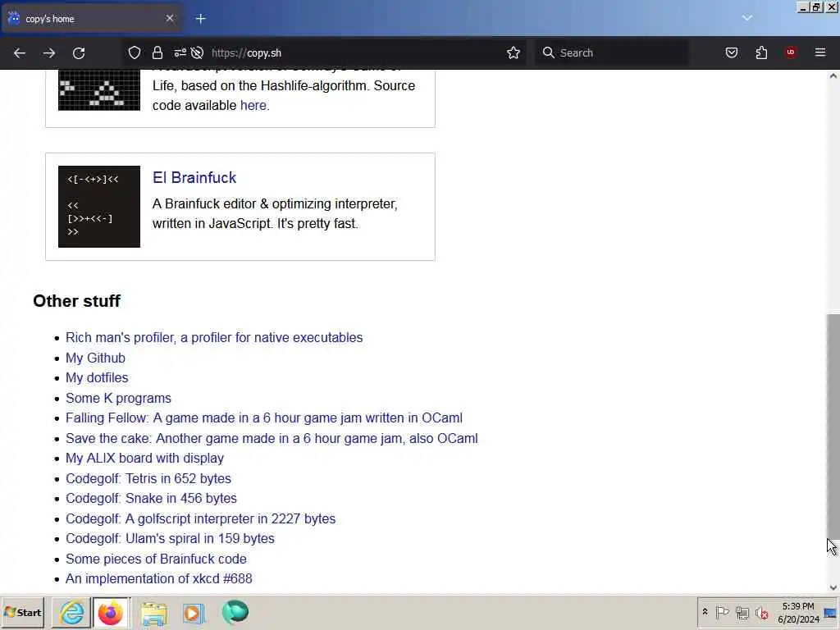
Task: Click the muted volume tray icon
Action: pyautogui.click(x=761, y=612)
